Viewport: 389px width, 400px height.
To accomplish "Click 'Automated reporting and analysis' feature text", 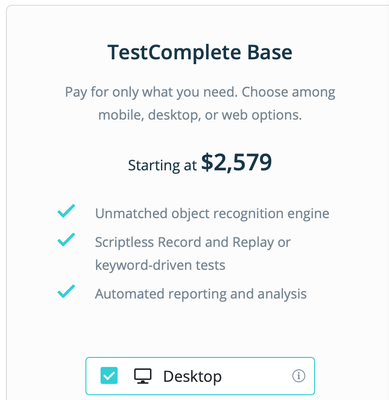I will coord(201,294).
